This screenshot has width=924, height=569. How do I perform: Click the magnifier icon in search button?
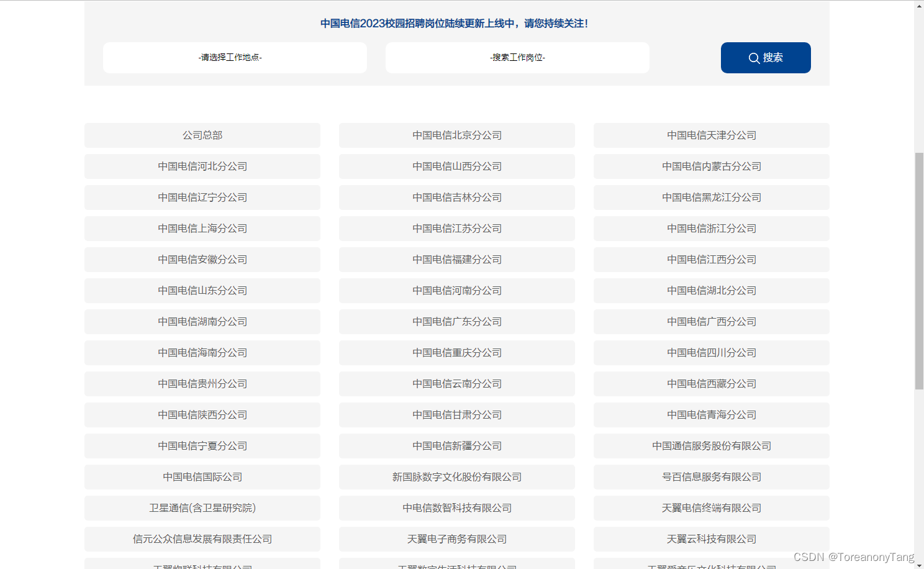[x=754, y=58]
